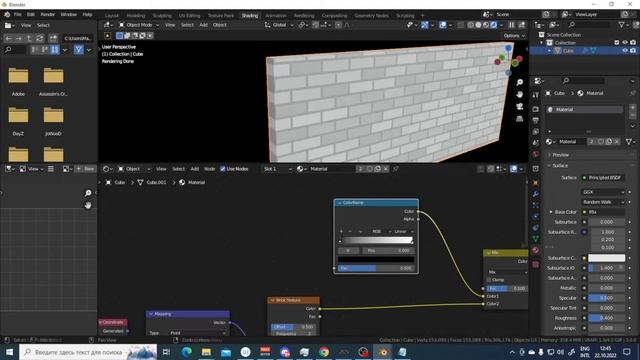
Task: Open the GGX distribution dropdown
Action: click(x=603, y=192)
